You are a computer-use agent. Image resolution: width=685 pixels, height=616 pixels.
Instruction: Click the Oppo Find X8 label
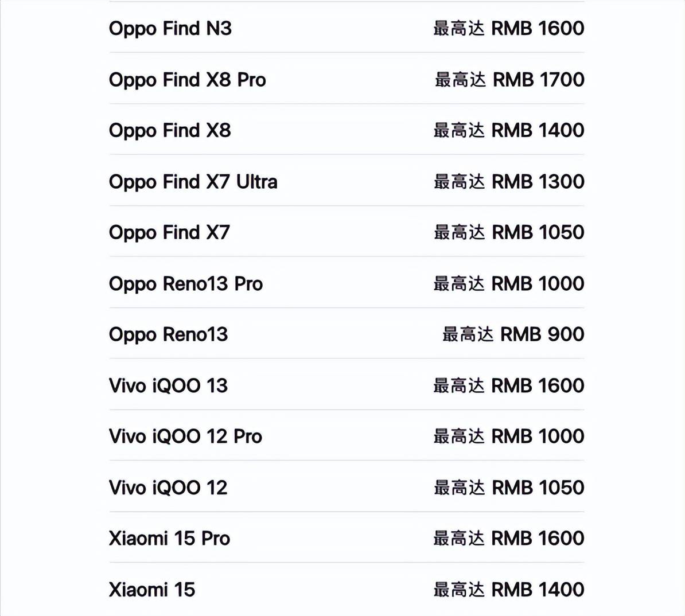pos(170,130)
